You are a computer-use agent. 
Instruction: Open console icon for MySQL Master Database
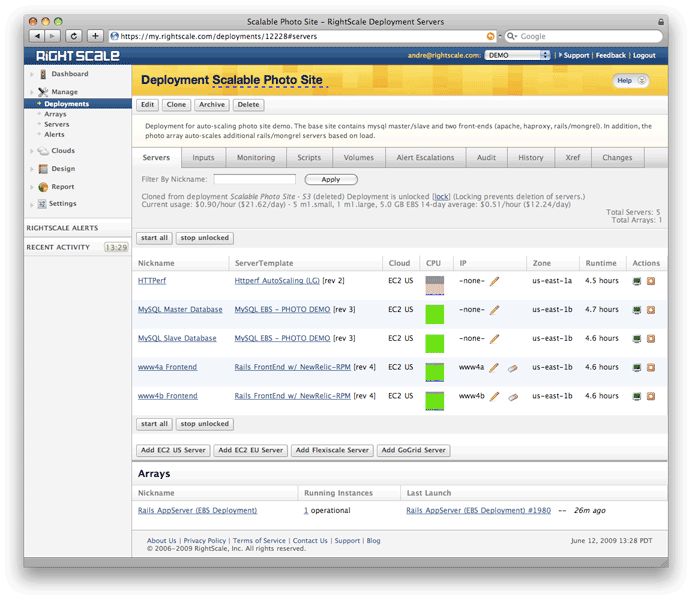637,310
